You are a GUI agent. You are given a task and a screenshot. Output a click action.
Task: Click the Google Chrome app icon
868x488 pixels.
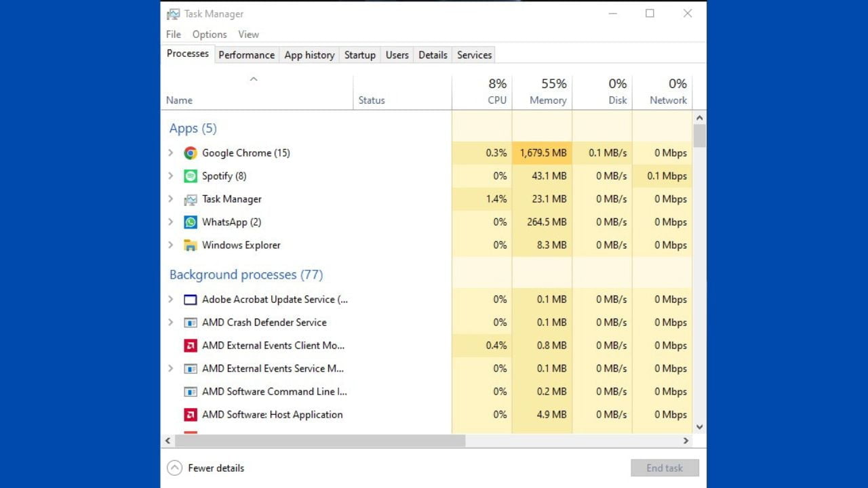(x=191, y=153)
